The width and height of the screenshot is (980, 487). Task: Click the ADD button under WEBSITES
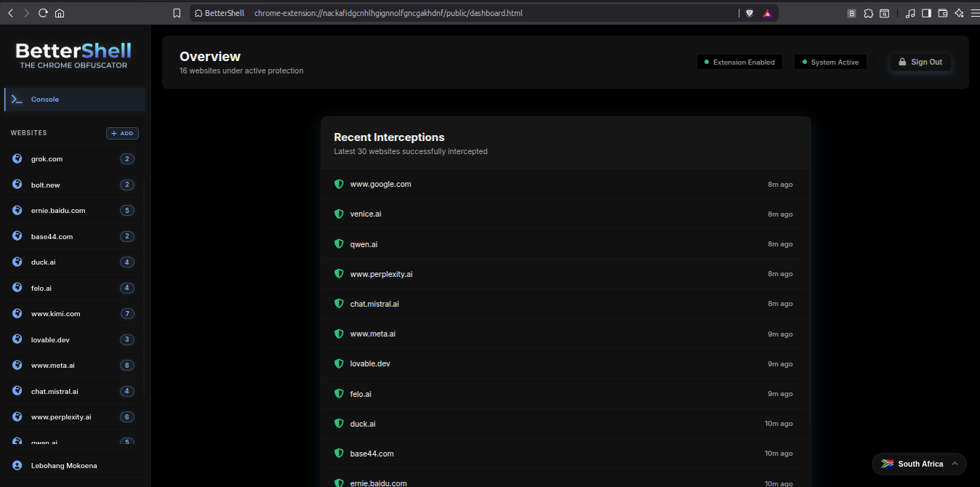point(122,133)
